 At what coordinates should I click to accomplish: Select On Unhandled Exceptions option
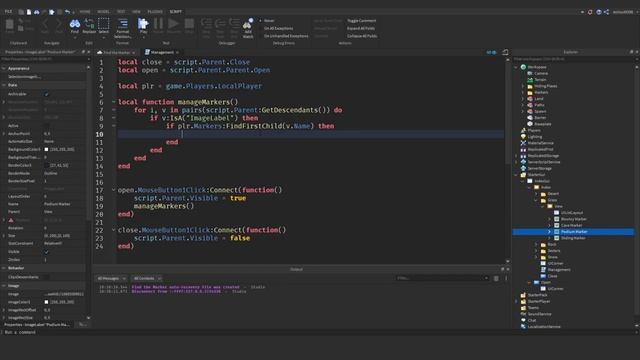pos(284,36)
